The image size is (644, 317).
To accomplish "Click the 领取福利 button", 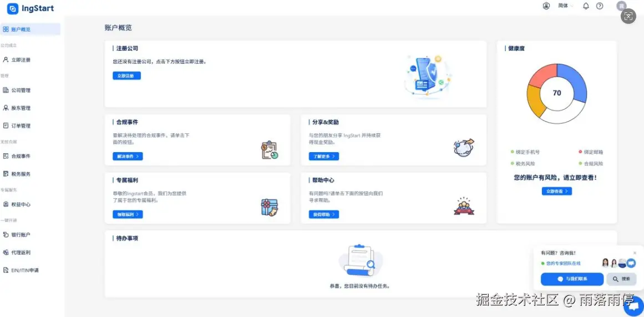I will coord(128,214).
